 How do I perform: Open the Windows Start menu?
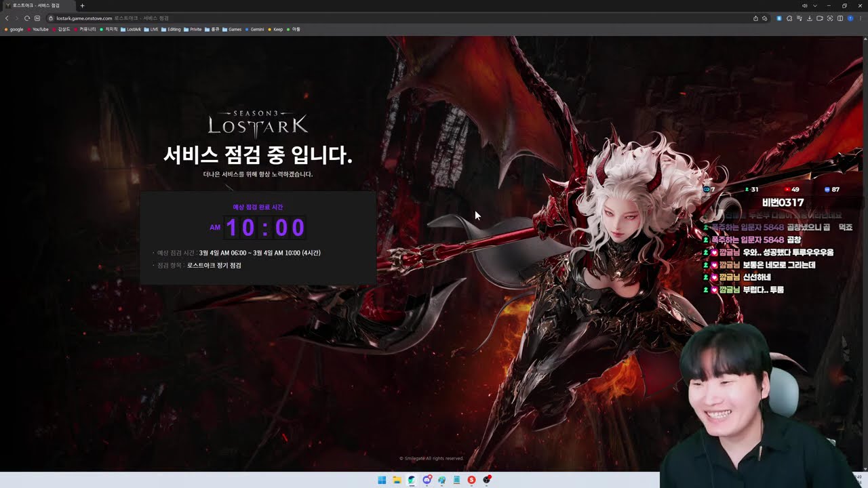point(382,480)
